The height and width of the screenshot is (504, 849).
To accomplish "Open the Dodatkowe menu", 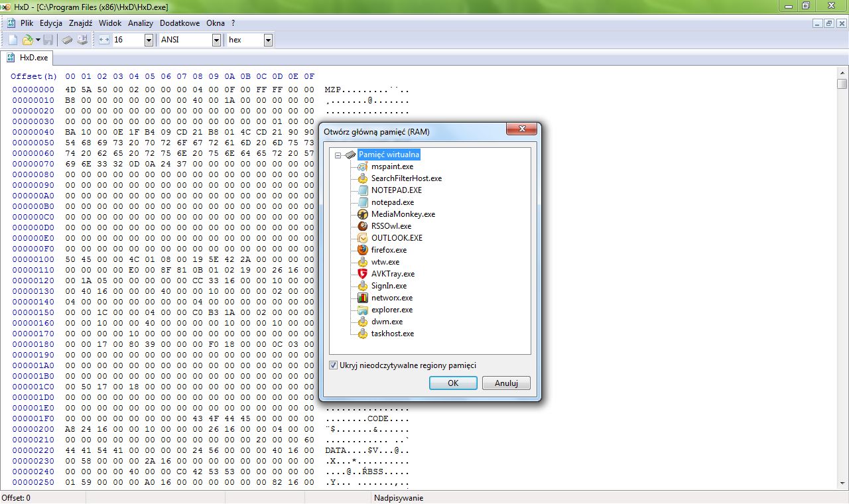I will click(180, 23).
